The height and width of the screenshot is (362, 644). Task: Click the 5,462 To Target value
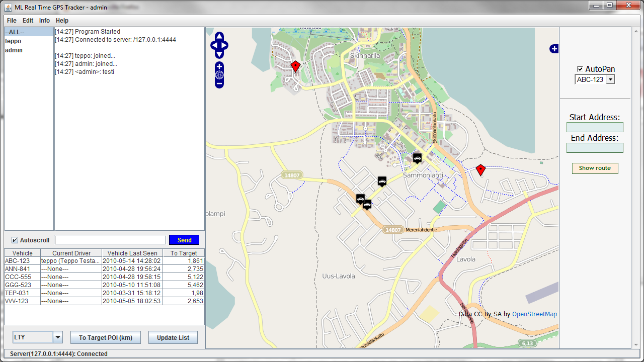coord(184,285)
